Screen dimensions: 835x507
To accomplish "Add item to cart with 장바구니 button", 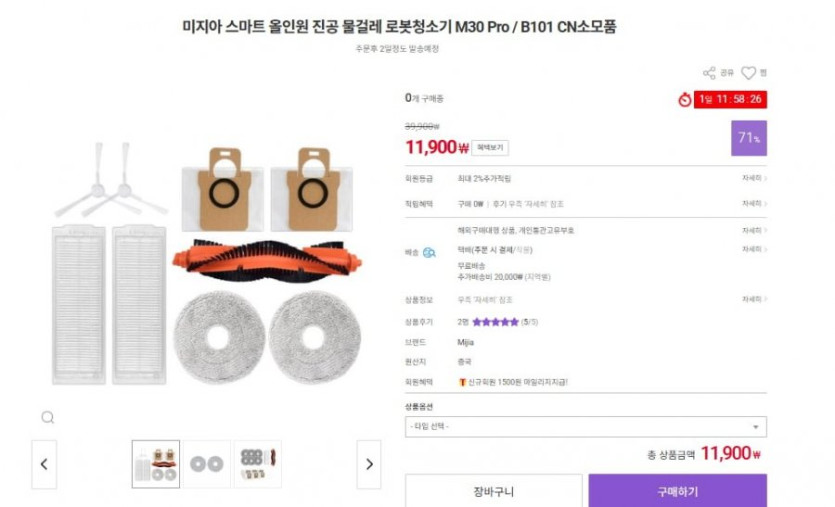I will coord(494,491).
